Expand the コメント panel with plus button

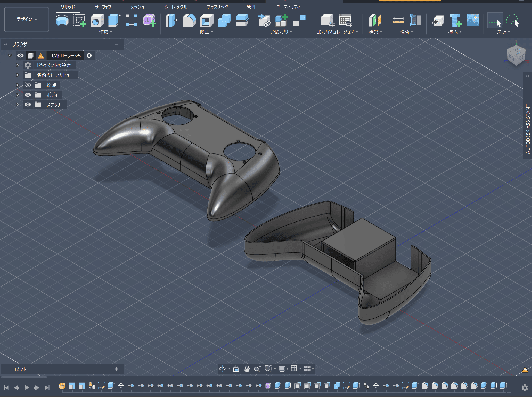coord(117,369)
